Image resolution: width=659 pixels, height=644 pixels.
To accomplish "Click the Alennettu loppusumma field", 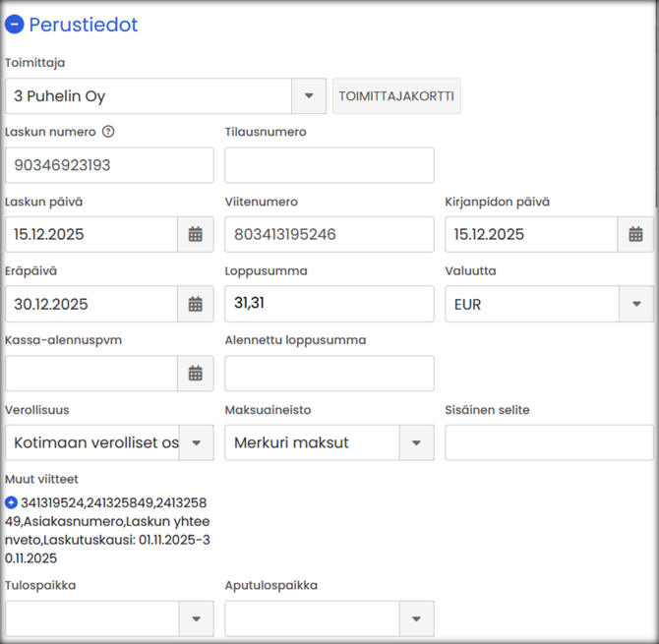I will pos(329,373).
